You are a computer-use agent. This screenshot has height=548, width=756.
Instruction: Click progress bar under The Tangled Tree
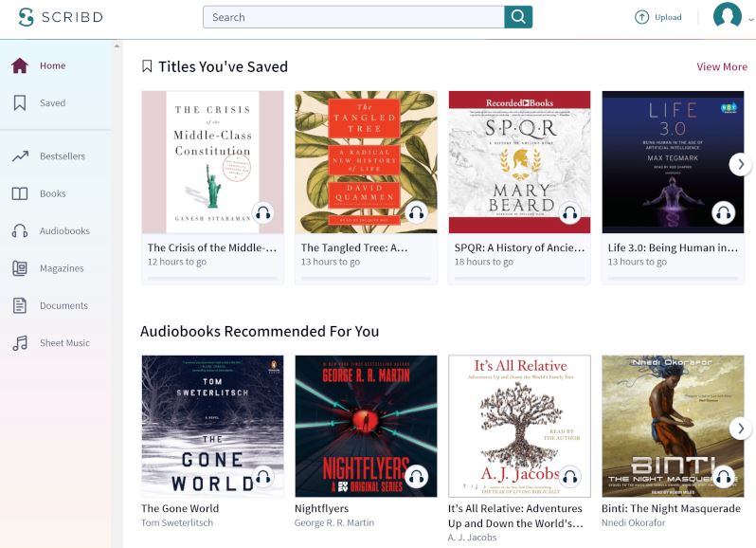366,279
